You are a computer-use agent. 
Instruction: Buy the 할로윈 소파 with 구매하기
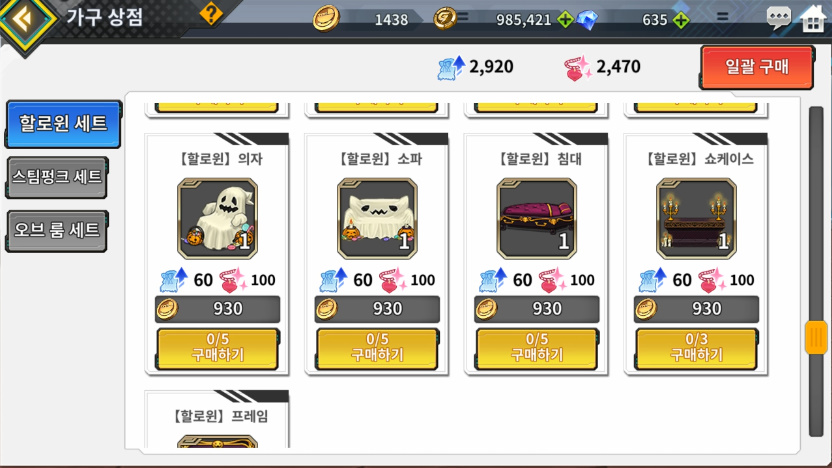click(377, 348)
